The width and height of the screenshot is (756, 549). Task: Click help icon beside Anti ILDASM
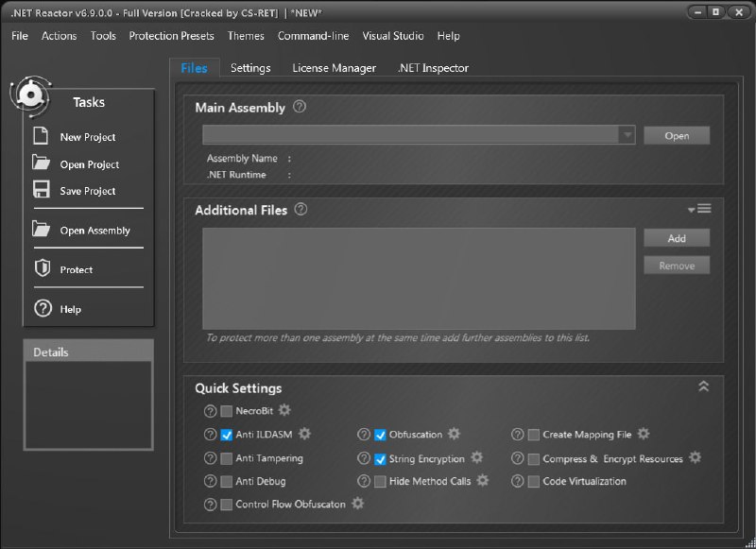tap(210, 435)
